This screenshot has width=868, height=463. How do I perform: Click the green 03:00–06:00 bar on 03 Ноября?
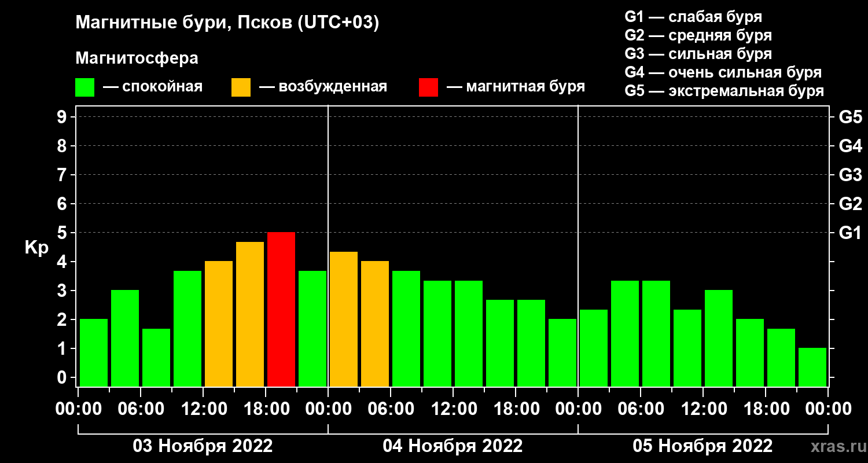pyautogui.click(x=125, y=339)
